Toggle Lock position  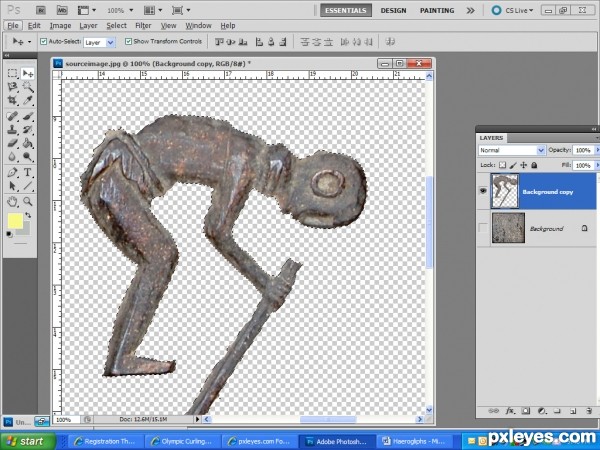[x=523, y=165]
